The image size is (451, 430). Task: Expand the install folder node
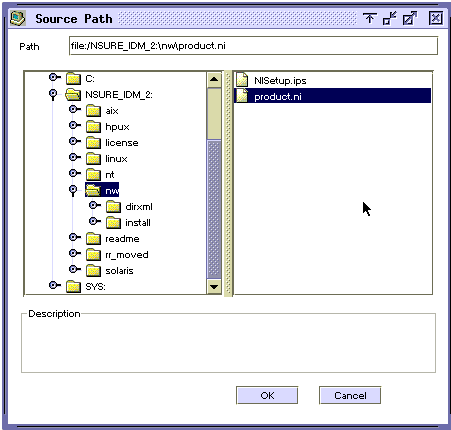coord(95,221)
